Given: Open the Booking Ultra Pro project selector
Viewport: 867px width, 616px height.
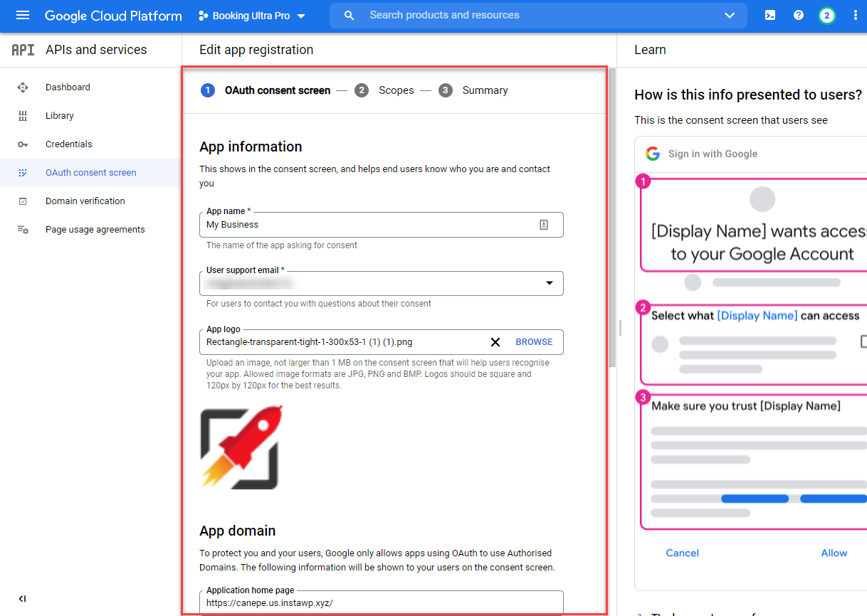Looking at the screenshot, I should click(252, 16).
